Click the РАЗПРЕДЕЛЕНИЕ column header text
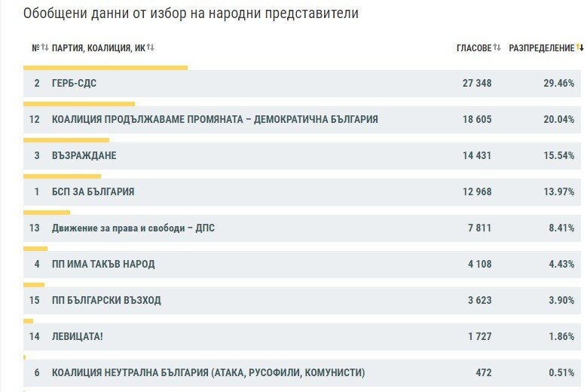This screenshot has height=392, width=587. tap(541, 48)
